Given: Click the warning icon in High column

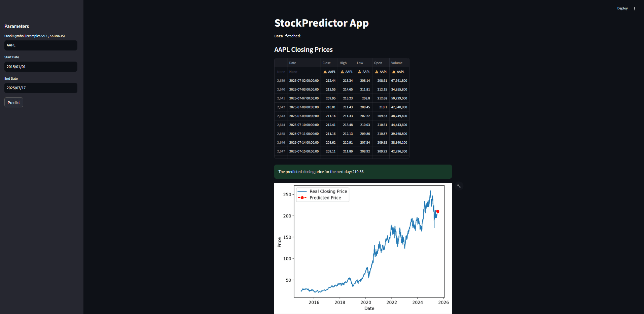Looking at the screenshot, I should 342,72.
